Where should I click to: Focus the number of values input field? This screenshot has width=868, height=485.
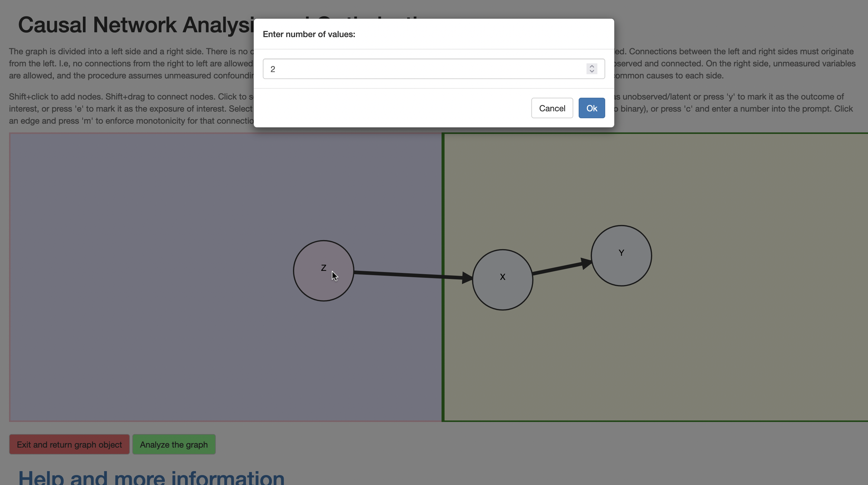pos(434,69)
